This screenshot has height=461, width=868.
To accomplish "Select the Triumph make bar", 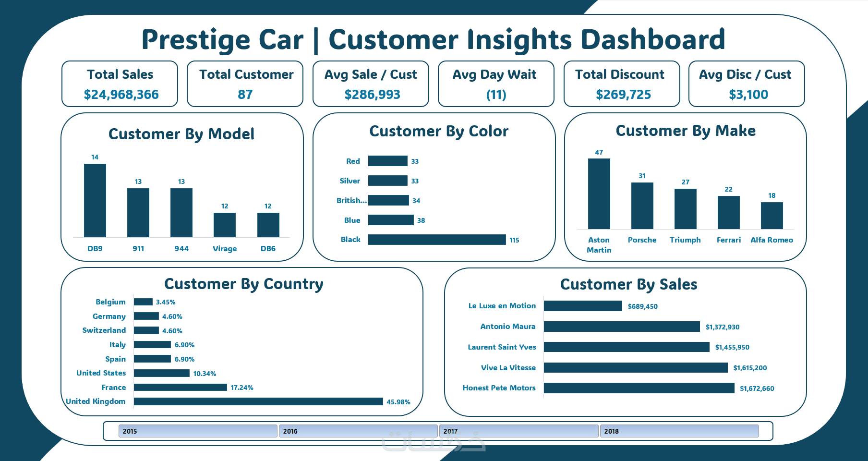I will coord(686,209).
